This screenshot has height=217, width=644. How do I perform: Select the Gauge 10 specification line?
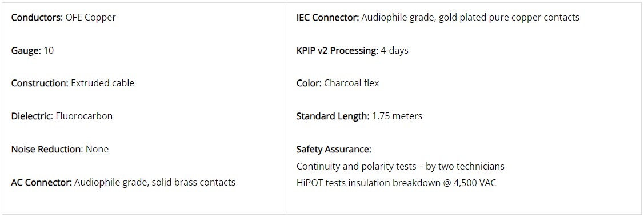point(33,50)
